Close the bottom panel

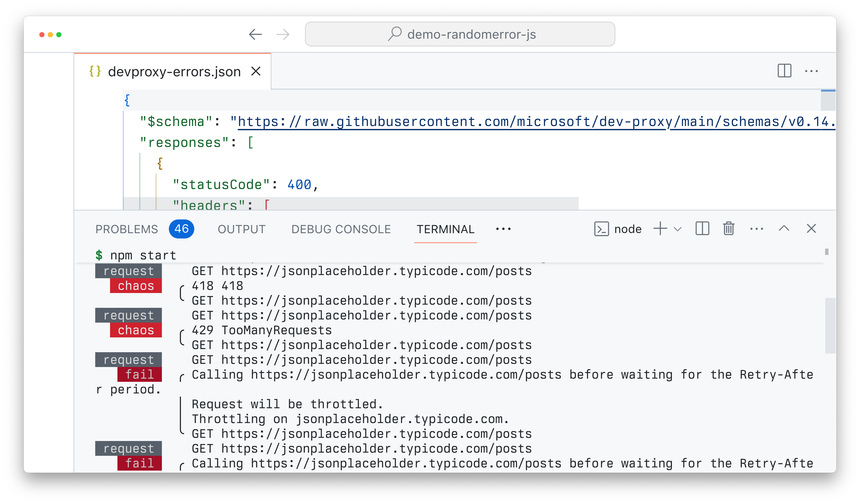pyautogui.click(x=812, y=229)
